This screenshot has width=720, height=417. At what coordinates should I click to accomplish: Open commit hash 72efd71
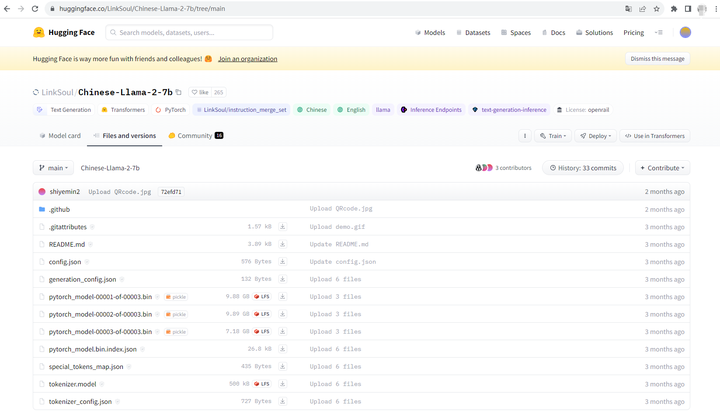pos(171,192)
